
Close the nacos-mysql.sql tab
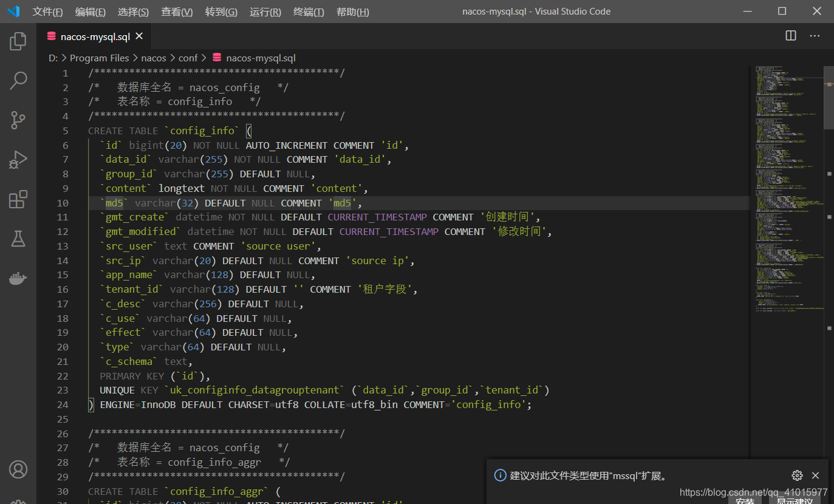pos(139,36)
